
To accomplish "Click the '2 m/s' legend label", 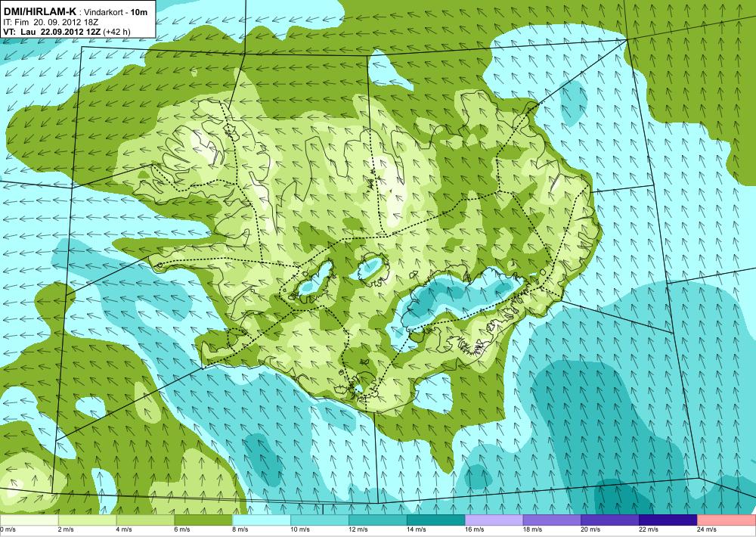I will [66, 529].
